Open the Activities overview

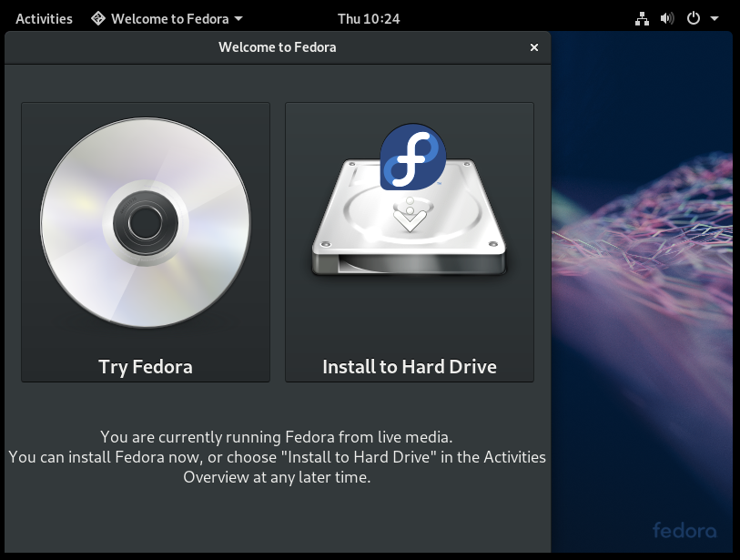coord(44,19)
